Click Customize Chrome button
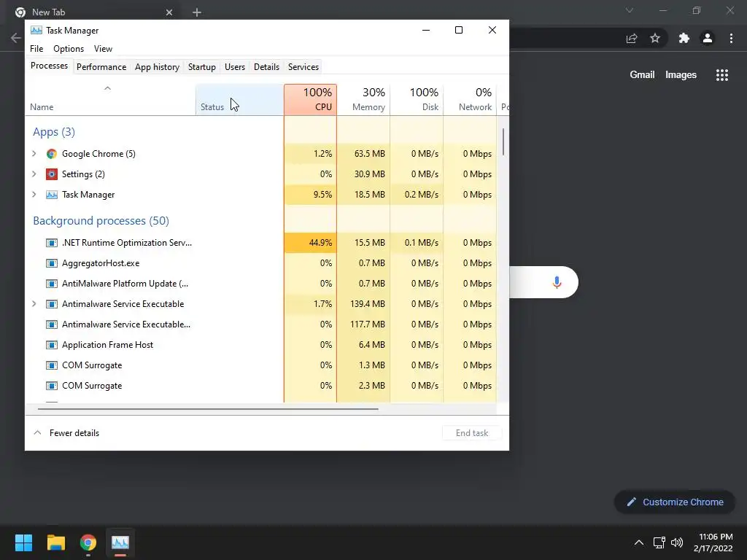Viewport: 747px width, 560px height. click(x=675, y=502)
